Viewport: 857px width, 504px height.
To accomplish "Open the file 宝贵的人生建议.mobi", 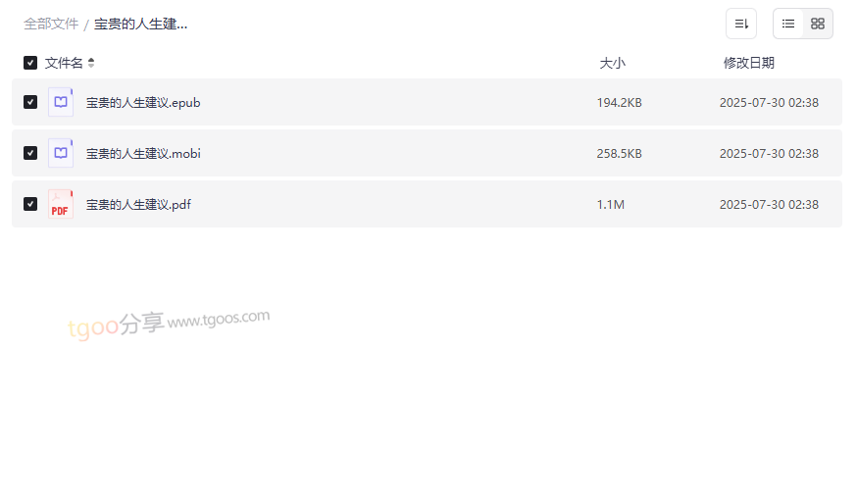I will click(143, 153).
